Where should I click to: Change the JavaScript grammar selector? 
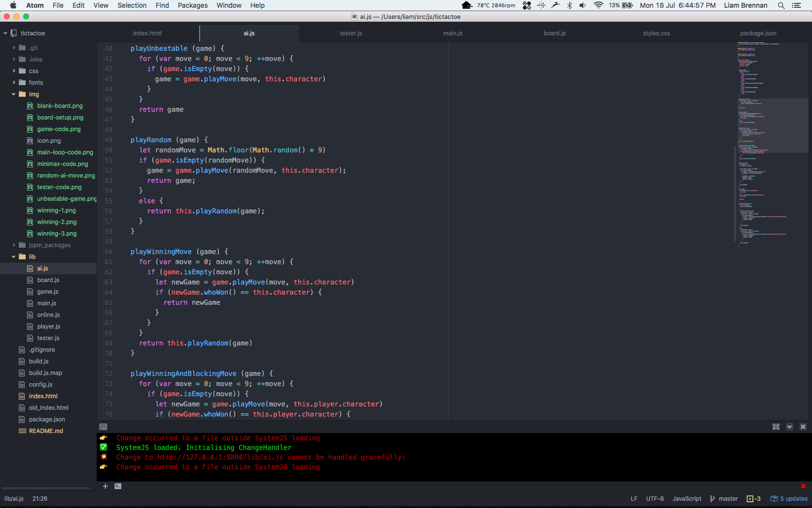[x=686, y=499]
